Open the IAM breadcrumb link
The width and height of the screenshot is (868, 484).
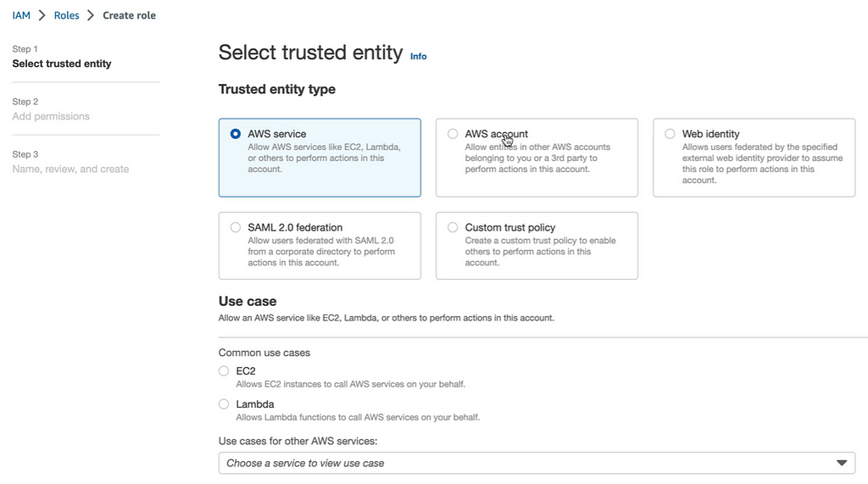tap(21, 15)
